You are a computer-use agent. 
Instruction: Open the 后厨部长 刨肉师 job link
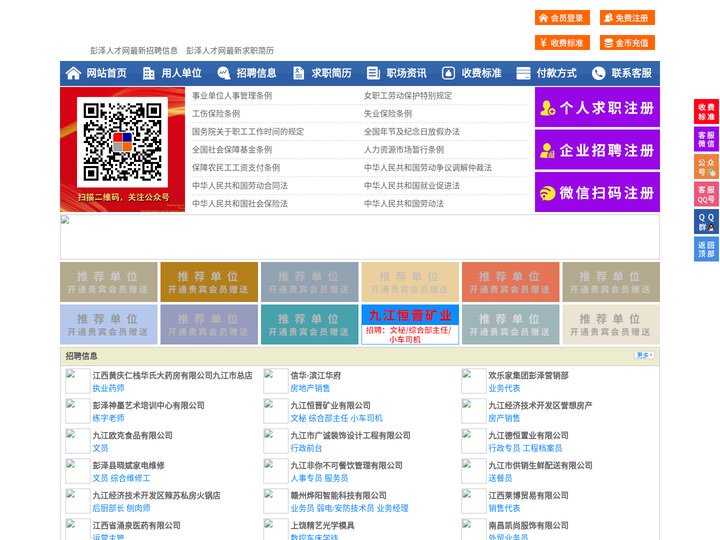point(121,508)
